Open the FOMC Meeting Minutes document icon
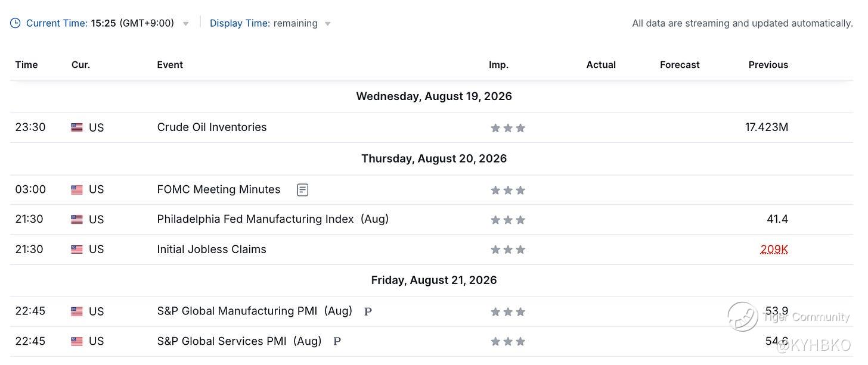 (303, 190)
